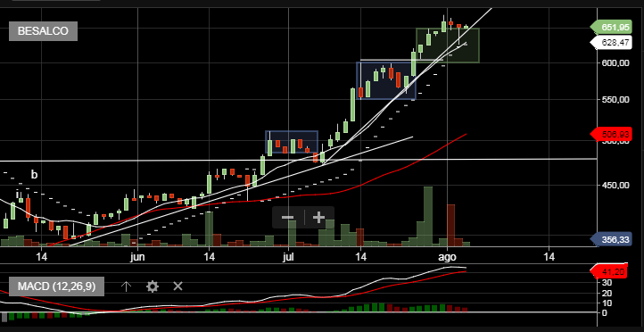
Task: Open MACD settings gear icon
Action: (x=153, y=286)
